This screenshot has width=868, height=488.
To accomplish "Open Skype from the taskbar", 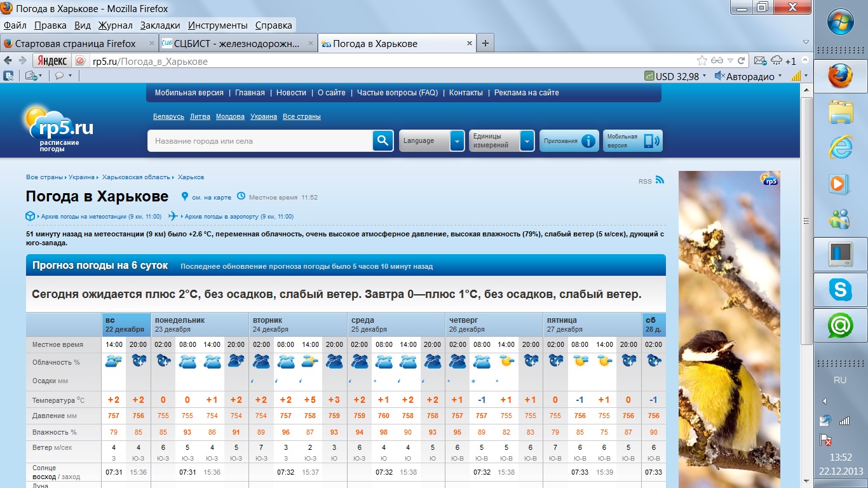I will (840, 290).
